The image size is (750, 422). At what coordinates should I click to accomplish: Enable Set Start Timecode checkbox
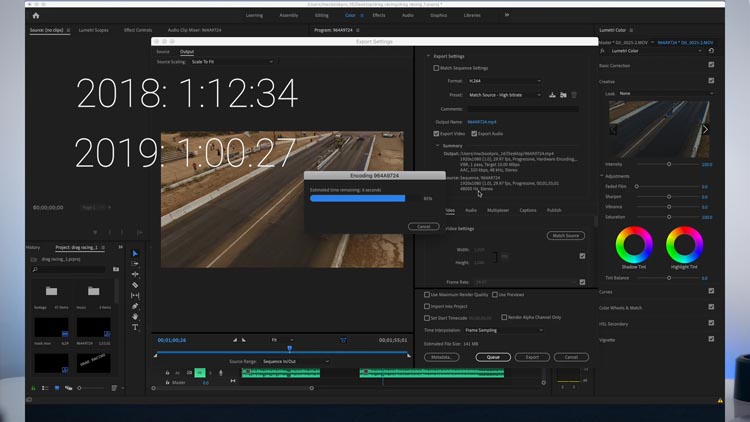(427, 318)
